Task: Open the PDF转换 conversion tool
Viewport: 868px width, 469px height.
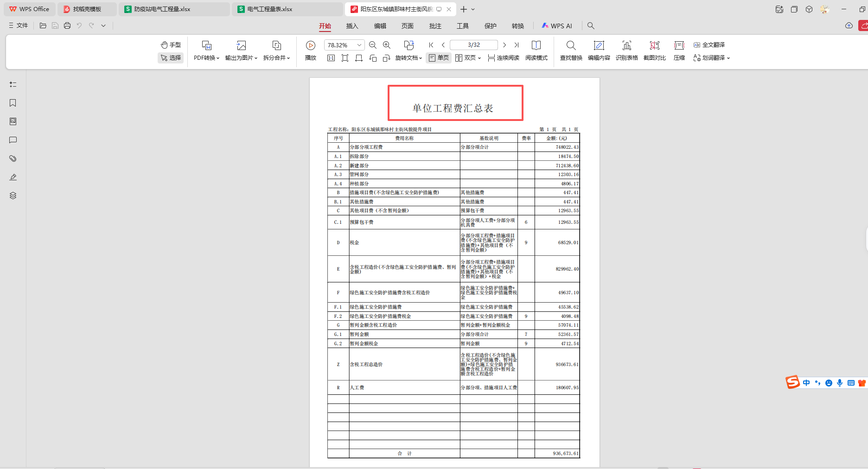Action: click(x=205, y=51)
